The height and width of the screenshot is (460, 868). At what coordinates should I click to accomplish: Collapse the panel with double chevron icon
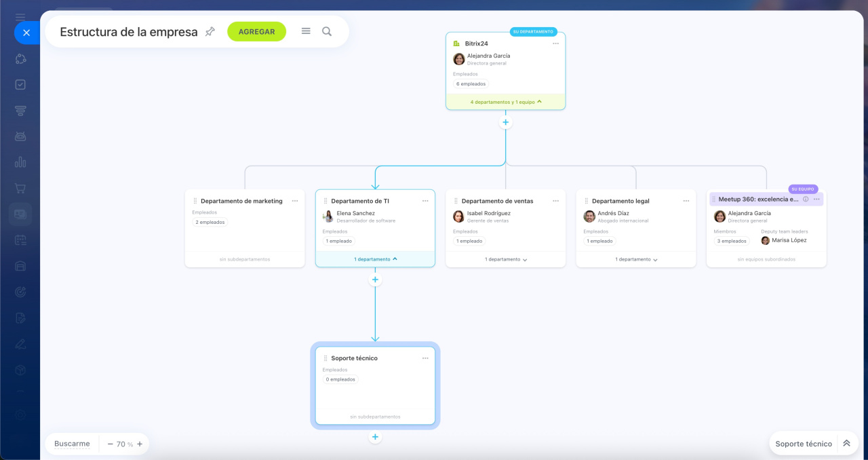[846, 444]
